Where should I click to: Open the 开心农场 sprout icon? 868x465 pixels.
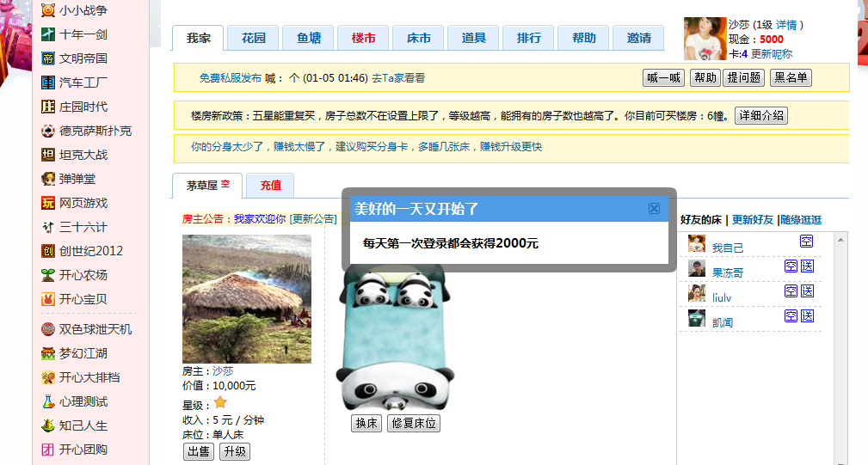pos(48,275)
